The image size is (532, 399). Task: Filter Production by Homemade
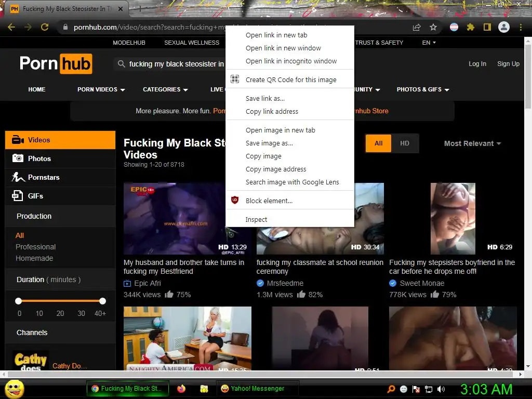coord(34,259)
